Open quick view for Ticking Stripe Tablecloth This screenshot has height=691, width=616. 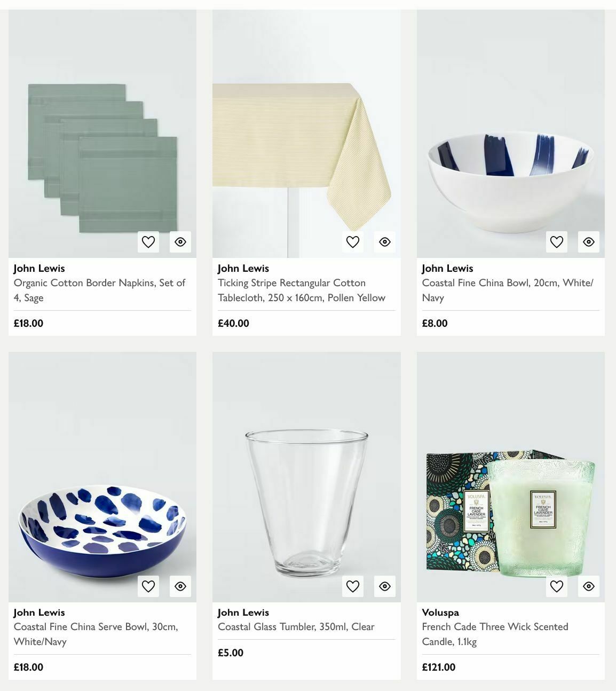384,242
